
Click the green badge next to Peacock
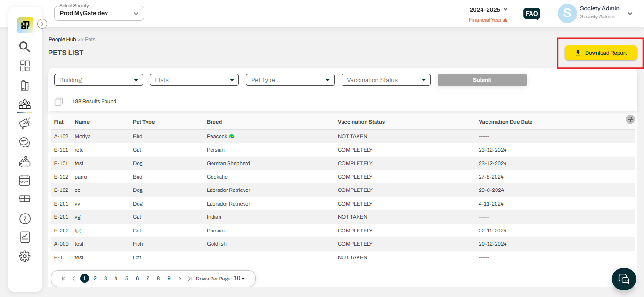tap(232, 136)
